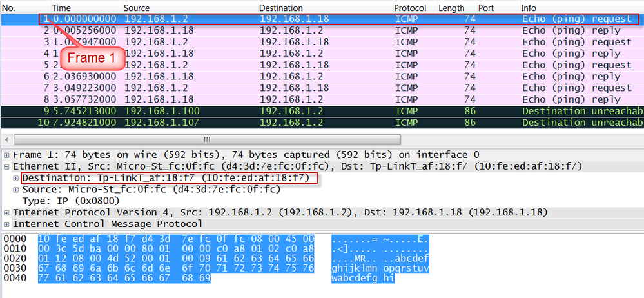
Task: Click the Port column header
Action: click(498, 8)
